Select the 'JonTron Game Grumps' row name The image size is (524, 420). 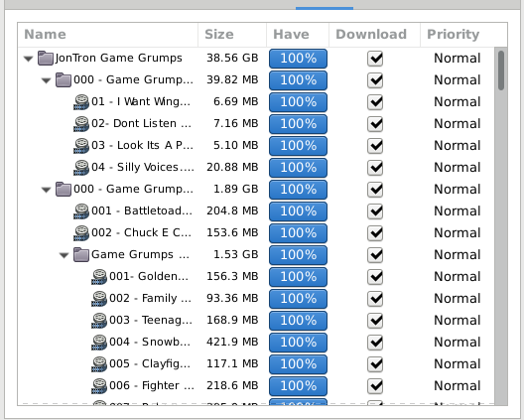119,58
